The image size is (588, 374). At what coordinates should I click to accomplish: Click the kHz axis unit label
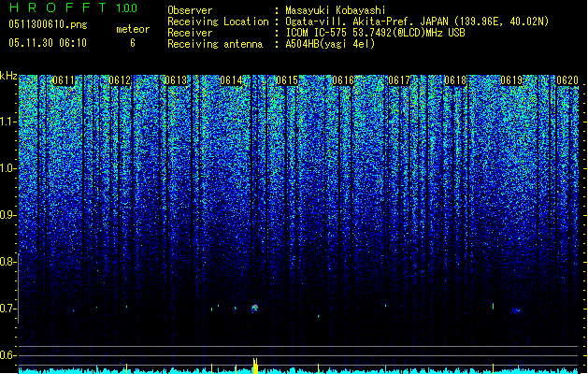click(x=8, y=76)
